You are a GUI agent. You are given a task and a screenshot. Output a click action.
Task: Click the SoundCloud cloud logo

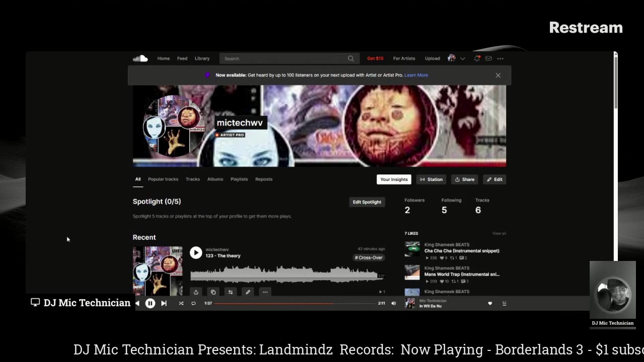click(x=140, y=58)
